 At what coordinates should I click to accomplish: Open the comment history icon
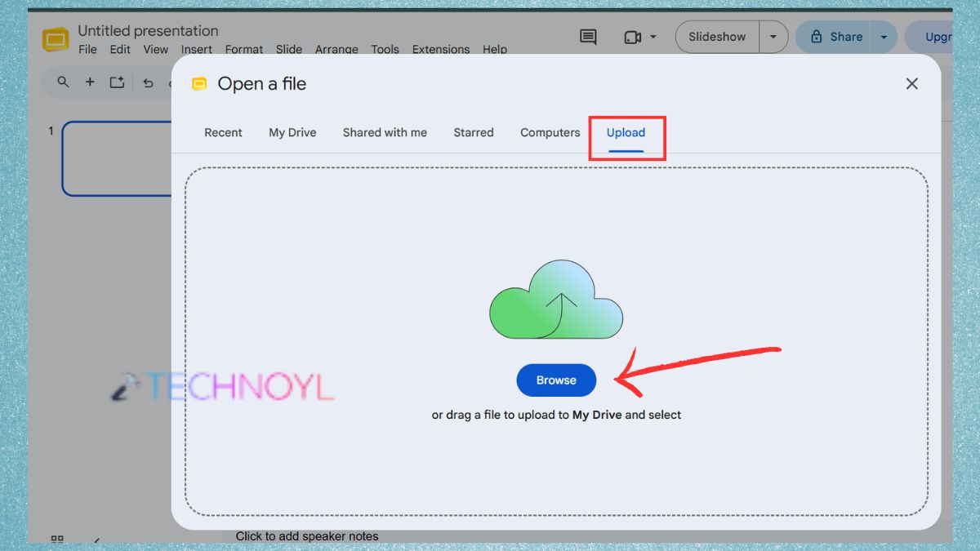coord(588,37)
